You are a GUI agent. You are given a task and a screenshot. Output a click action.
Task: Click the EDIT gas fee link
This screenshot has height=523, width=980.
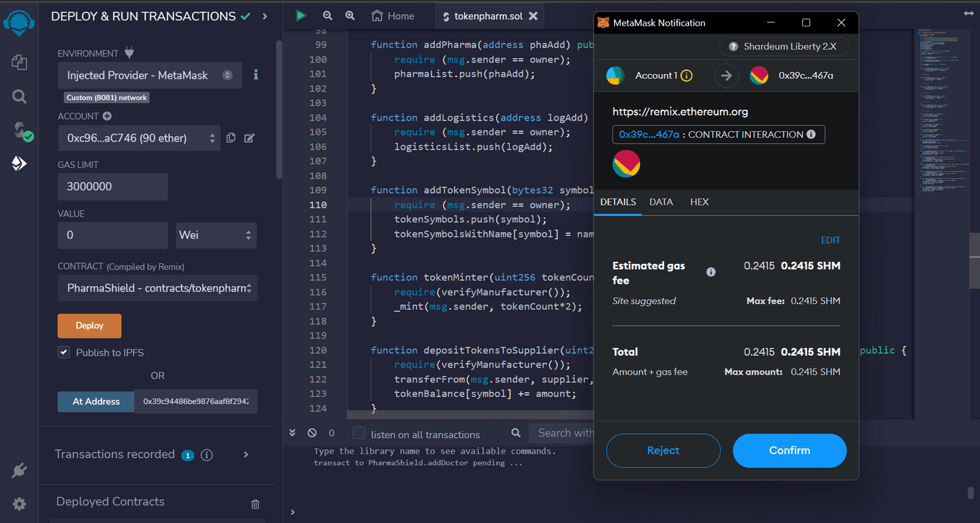(830, 240)
